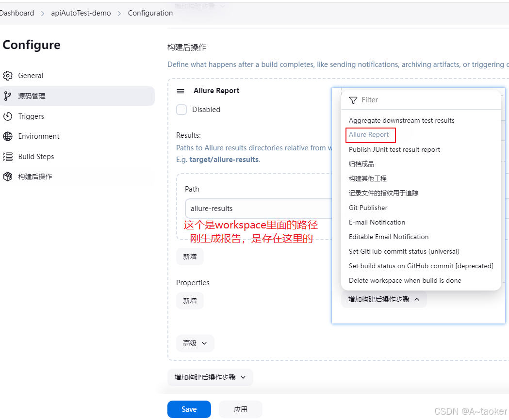Open Environment via the globe icon
This screenshot has width=509, height=420.
pyautogui.click(x=8, y=136)
